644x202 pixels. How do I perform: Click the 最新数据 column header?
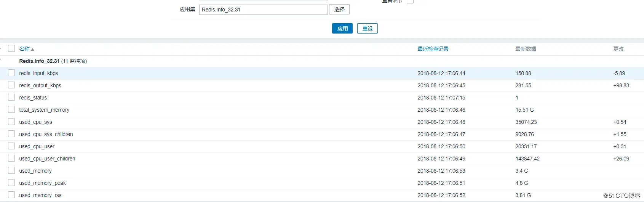(x=526, y=49)
